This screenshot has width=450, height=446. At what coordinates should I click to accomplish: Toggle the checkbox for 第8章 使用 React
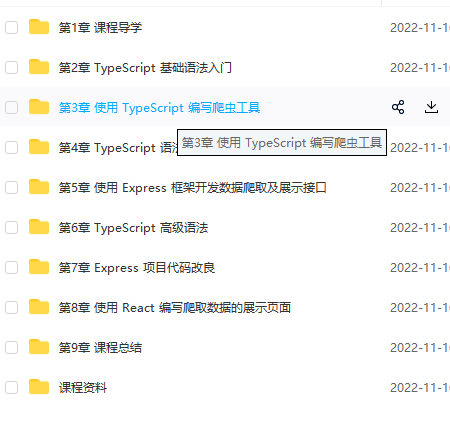click(x=12, y=307)
